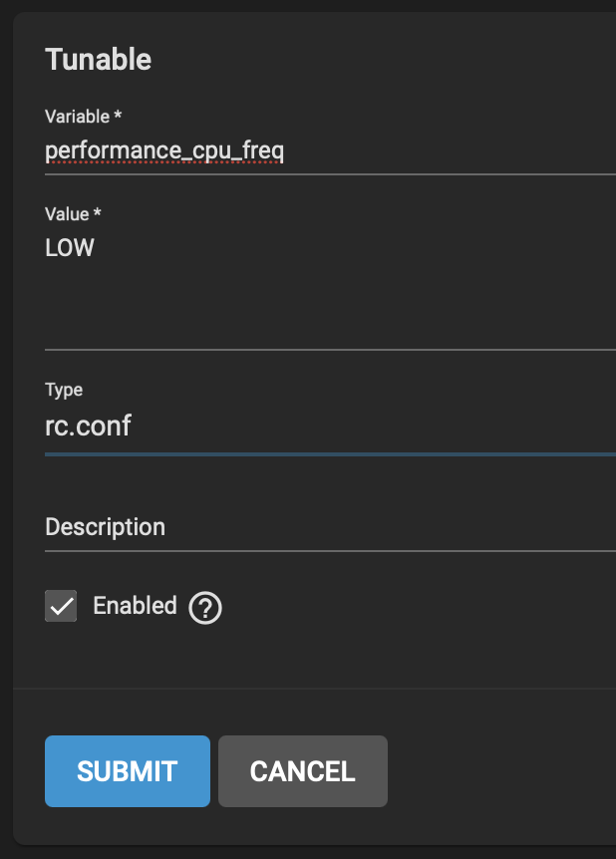Select the blue underline of the Type selector
The width and height of the screenshot is (616, 859).
(330, 454)
